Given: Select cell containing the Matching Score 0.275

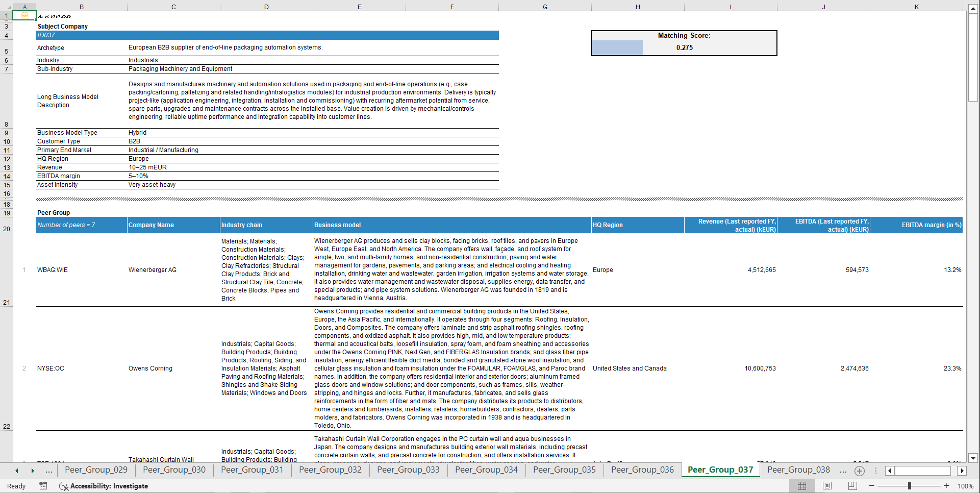Looking at the screenshot, I should [684, 47].
